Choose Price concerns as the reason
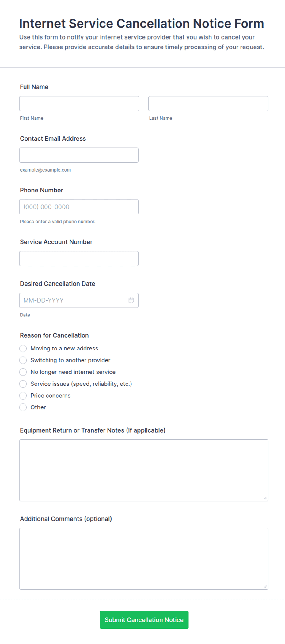 point(23,396)
